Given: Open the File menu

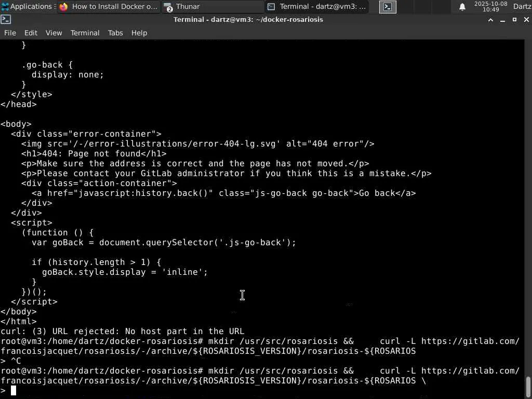Looking at the screenshot, I should 10,33.
